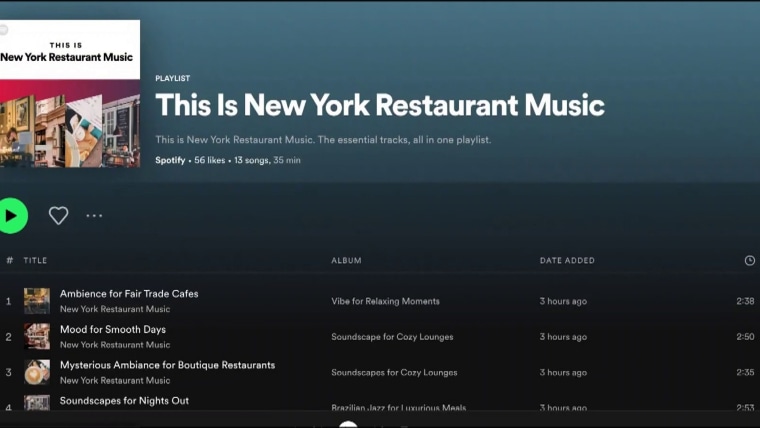Sort tracks by the DATE ADDED header
The image size is (760, 428).
567,261
